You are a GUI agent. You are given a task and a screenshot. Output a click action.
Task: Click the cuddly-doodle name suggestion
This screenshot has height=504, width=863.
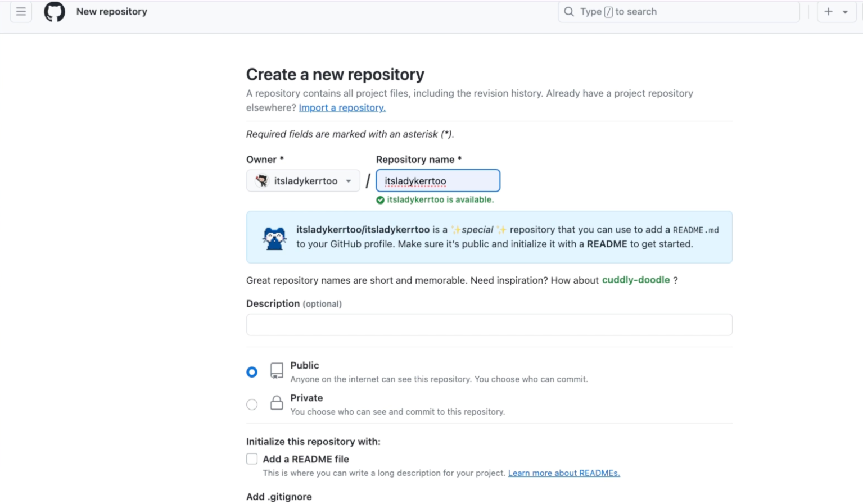[x=635, y=280]
